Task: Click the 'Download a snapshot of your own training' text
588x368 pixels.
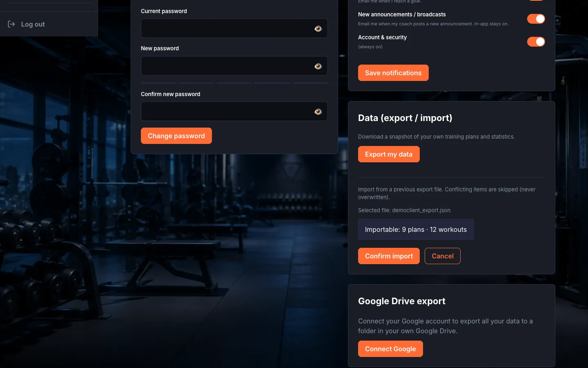Action: click(437, 137)
